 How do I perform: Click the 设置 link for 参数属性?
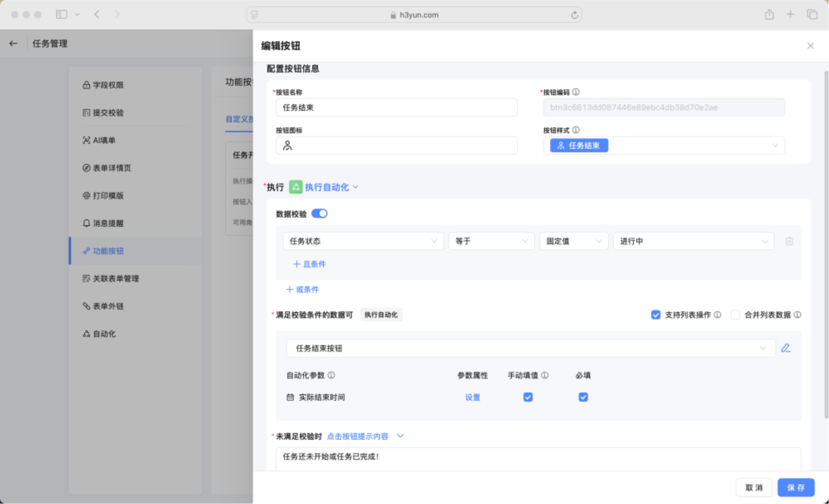[472, 397]
